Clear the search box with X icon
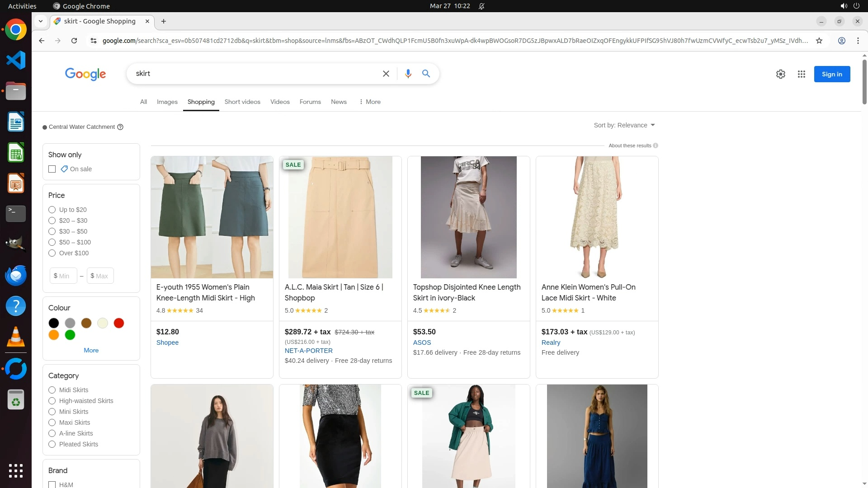 (x=386, y=74)
